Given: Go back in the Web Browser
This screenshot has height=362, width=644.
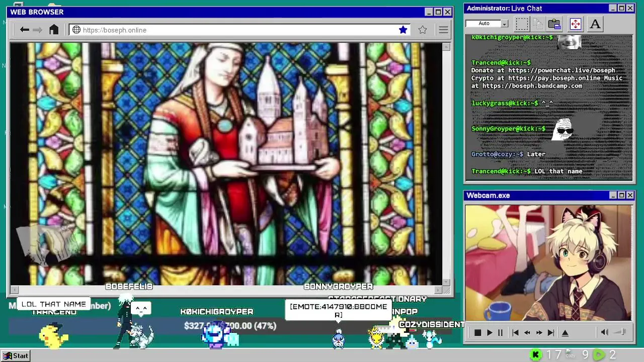Looking at the screenshot, I should coord(24,30).
